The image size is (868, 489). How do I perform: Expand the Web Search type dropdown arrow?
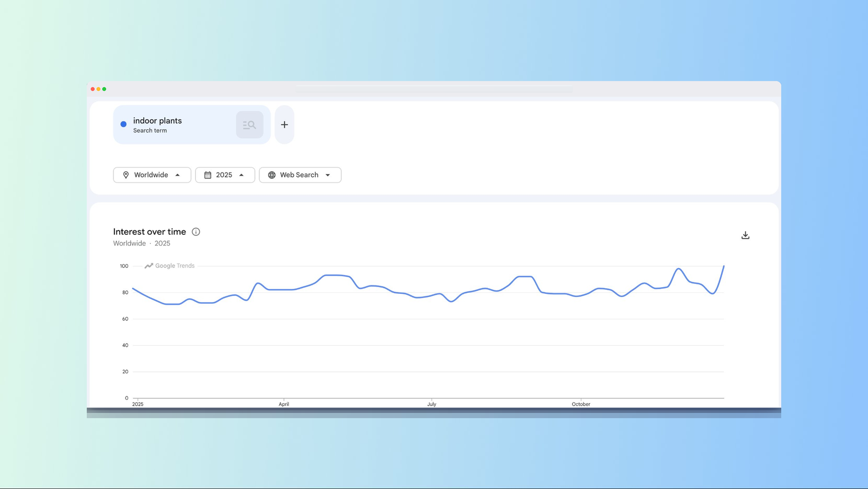coord(328,175)
